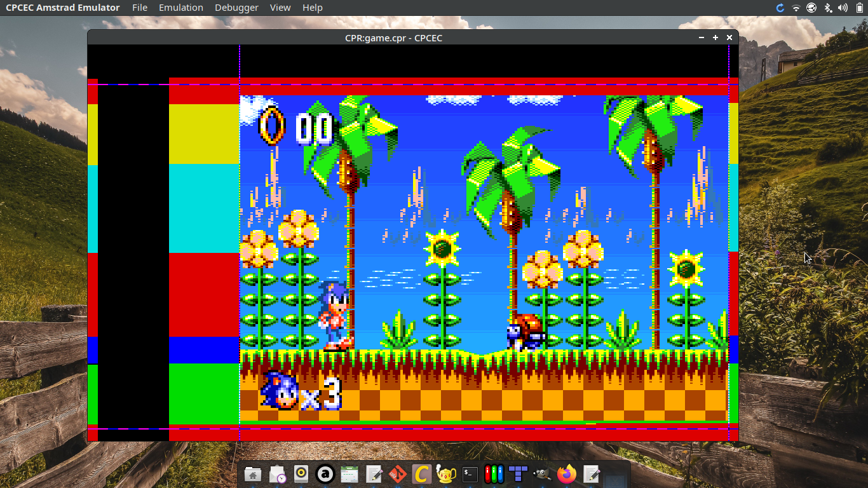Click the circular network globe tray icon
This screenshot has height=488, width=868.
[811, 8]
